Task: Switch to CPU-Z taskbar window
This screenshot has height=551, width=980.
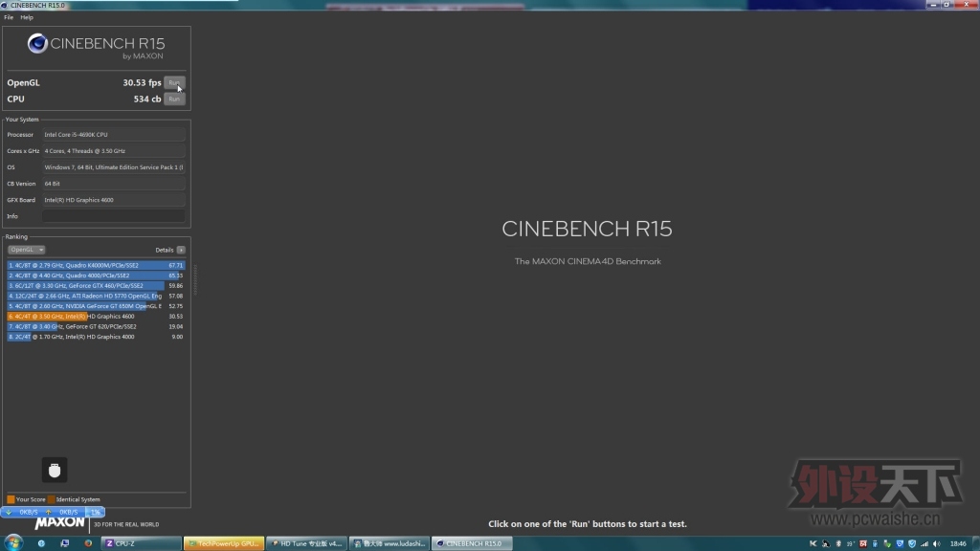Action: pos(142,543)
